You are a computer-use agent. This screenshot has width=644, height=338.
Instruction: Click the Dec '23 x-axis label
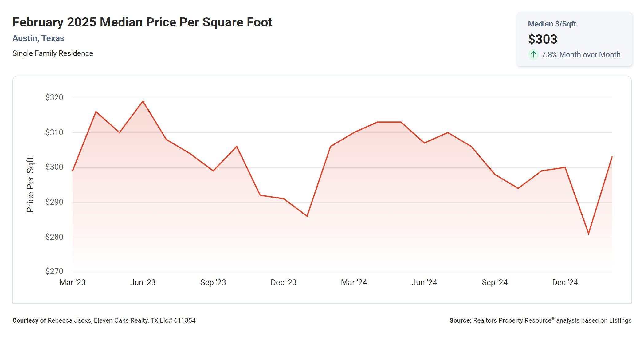pos(283,282)
